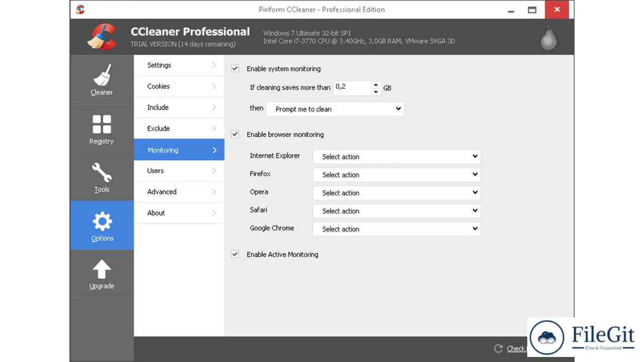Open Safari action dropdown

click(396, 211)
